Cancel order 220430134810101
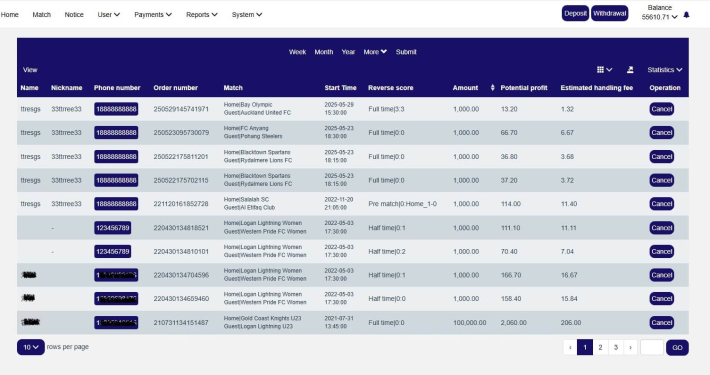The width and height of the screenshot is (710, 375). click(662, 251)
